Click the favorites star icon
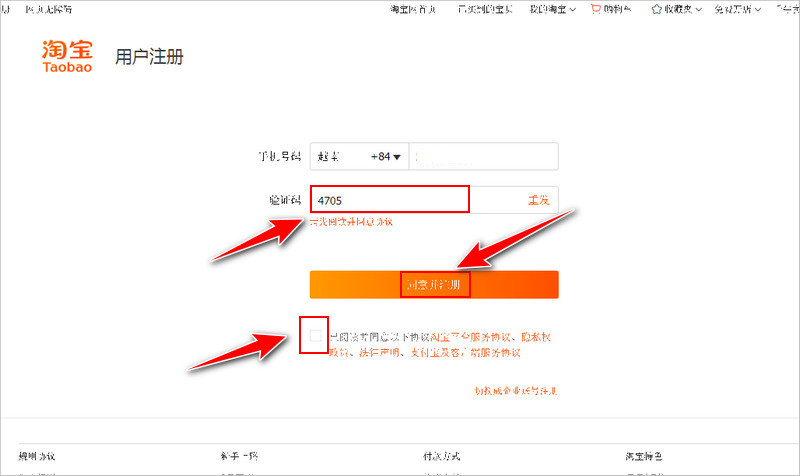 point(656,9)
